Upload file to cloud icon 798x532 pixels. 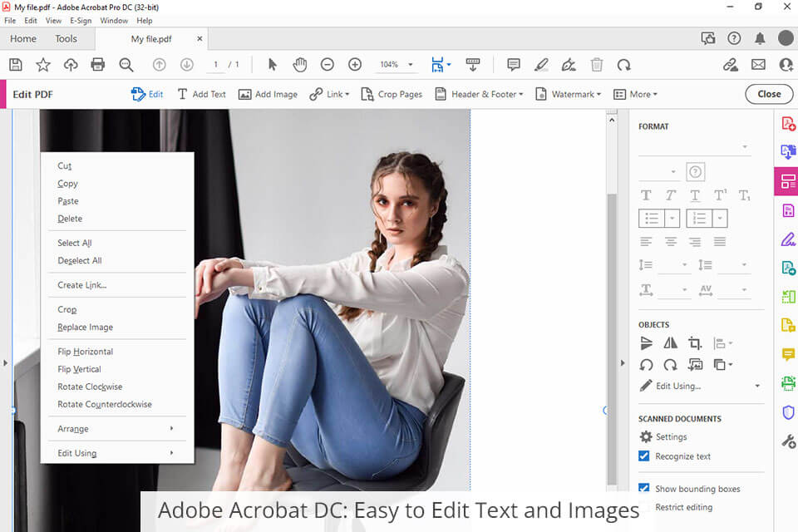tap(70, 65)
